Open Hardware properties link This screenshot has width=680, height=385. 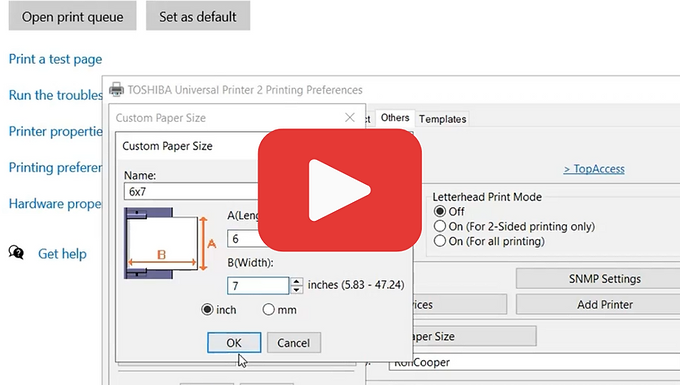pyautogui.click(x=55, y=203)
